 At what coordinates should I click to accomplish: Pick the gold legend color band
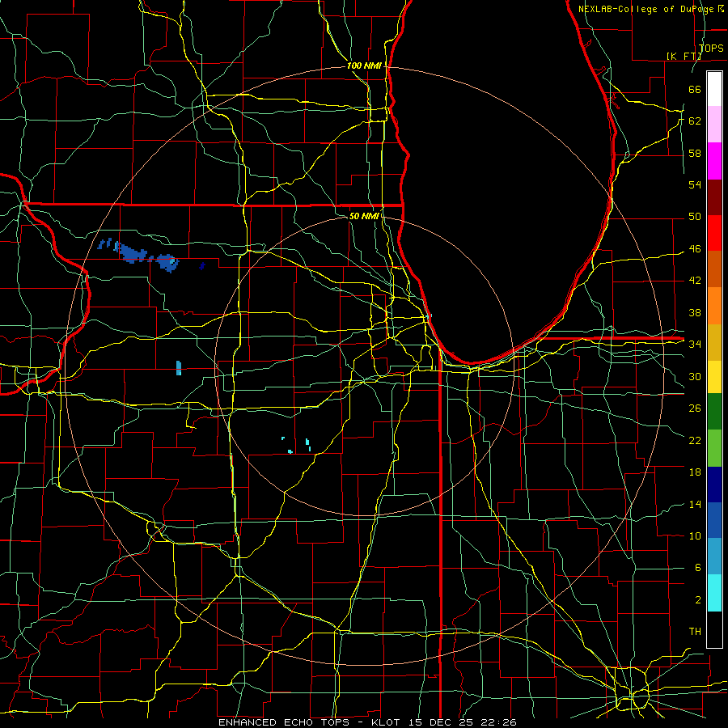point(714,342)
